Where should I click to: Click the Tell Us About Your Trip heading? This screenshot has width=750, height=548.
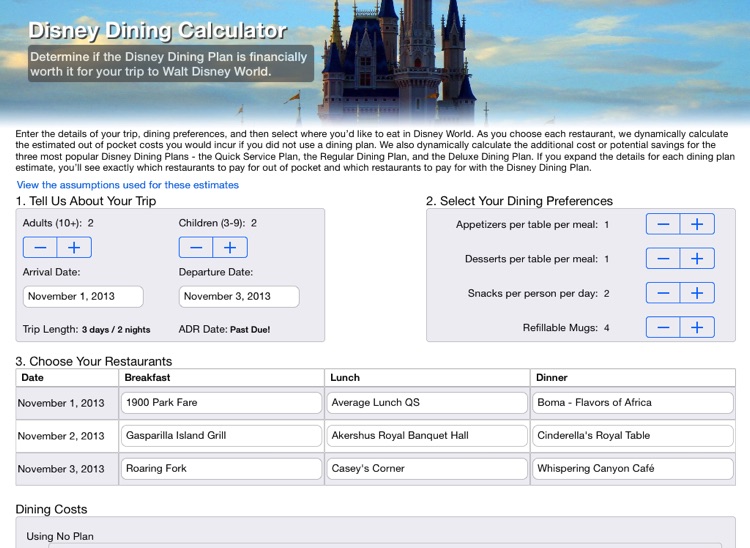86,201
